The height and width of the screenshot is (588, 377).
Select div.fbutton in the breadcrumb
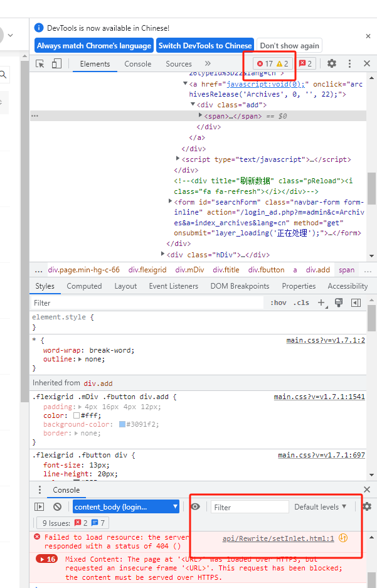tap(266, 270)
